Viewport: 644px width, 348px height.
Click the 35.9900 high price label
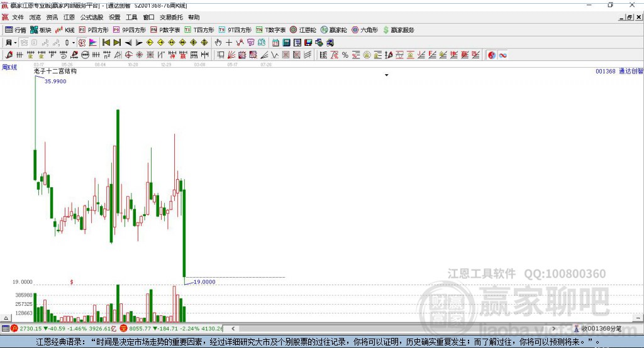click(x=55, y=81)
